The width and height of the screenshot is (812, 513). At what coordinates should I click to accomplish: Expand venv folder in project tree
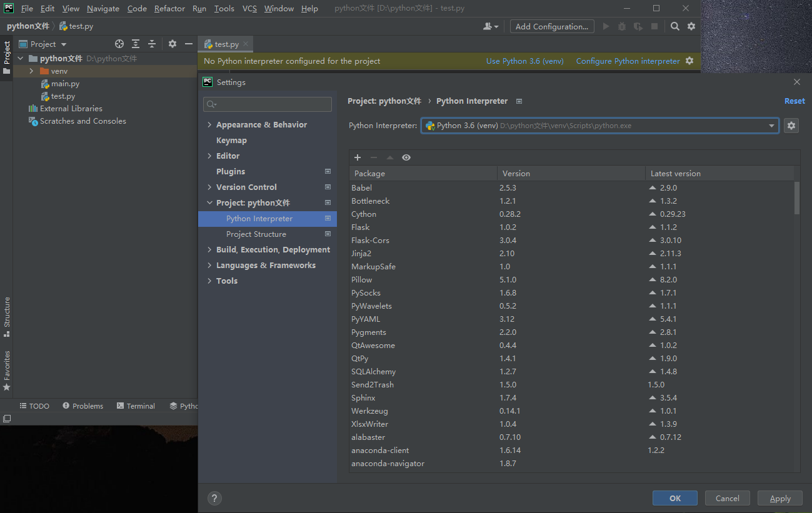pyautogui.click(x=31, y=71)
